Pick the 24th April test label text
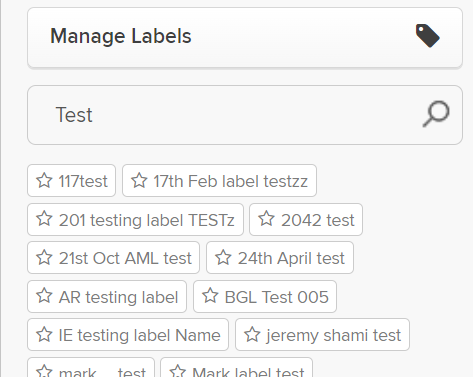The width and height of the screenshot is (473, 377). (291, 258)
